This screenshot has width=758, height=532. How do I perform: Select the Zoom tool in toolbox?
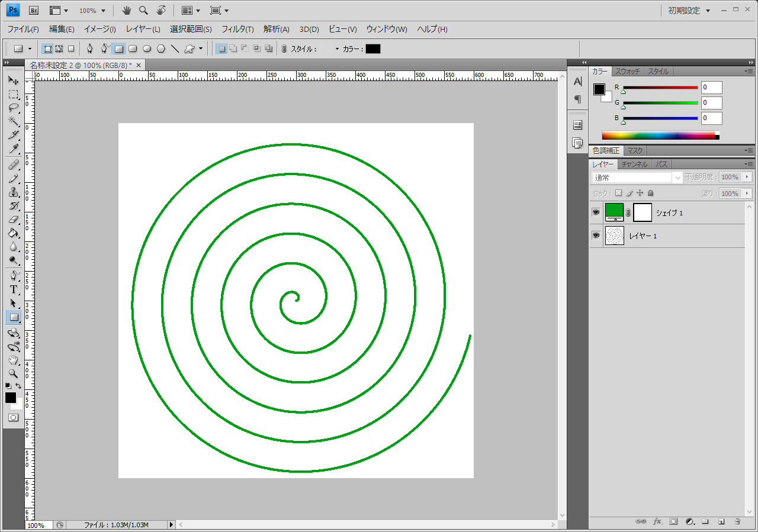pos(13,373)
